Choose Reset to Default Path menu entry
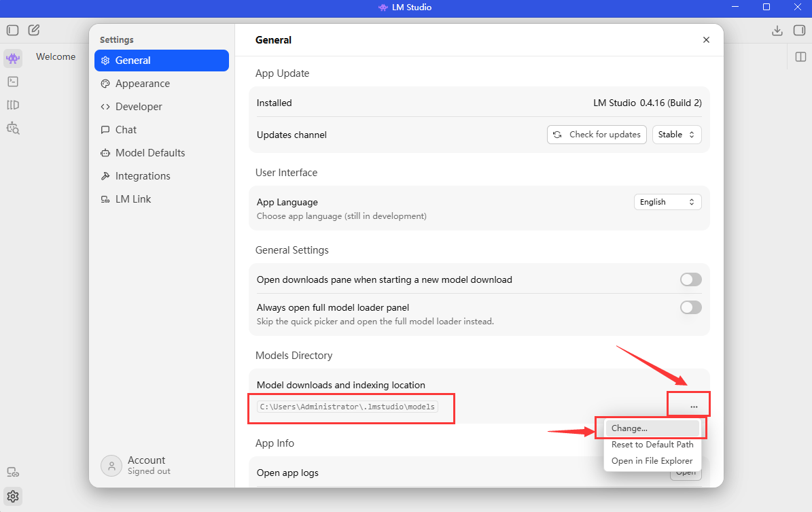The width and height of the screenshot is (812, 512). coord(652,445)
